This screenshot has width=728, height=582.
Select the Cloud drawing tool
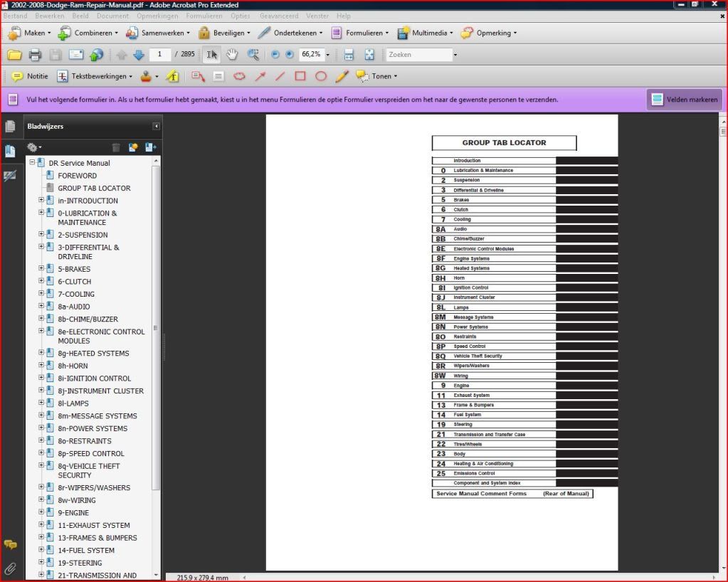(239, 76)
